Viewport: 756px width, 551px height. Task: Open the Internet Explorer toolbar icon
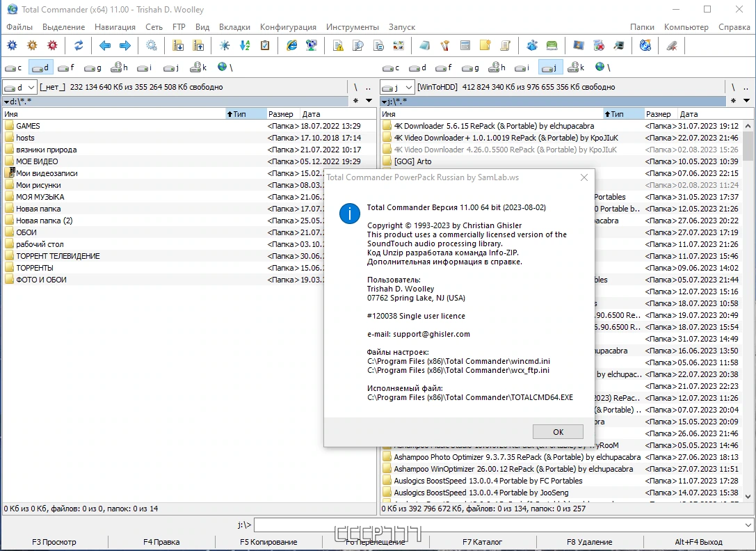click(x=291, y=46)
